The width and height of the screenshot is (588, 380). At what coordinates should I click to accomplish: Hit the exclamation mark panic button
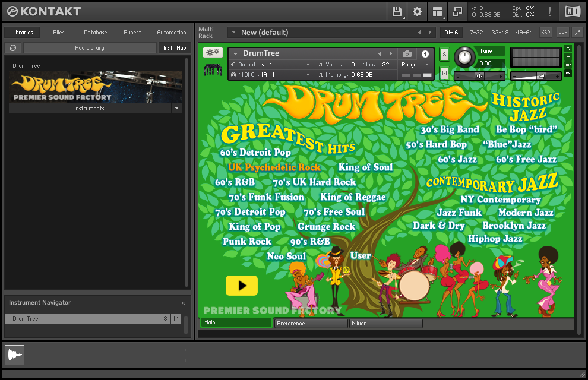pyautogui.click(x=549, y=12)
